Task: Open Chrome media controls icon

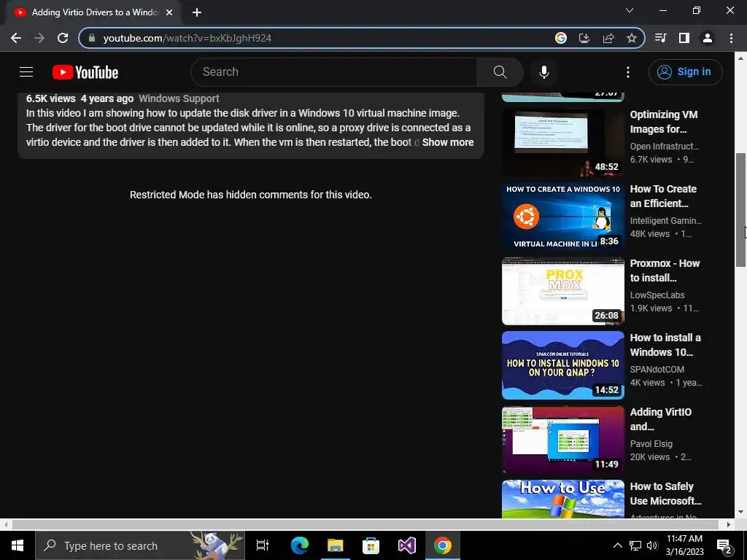Action: pyautogui.click(x=661, y=38)
